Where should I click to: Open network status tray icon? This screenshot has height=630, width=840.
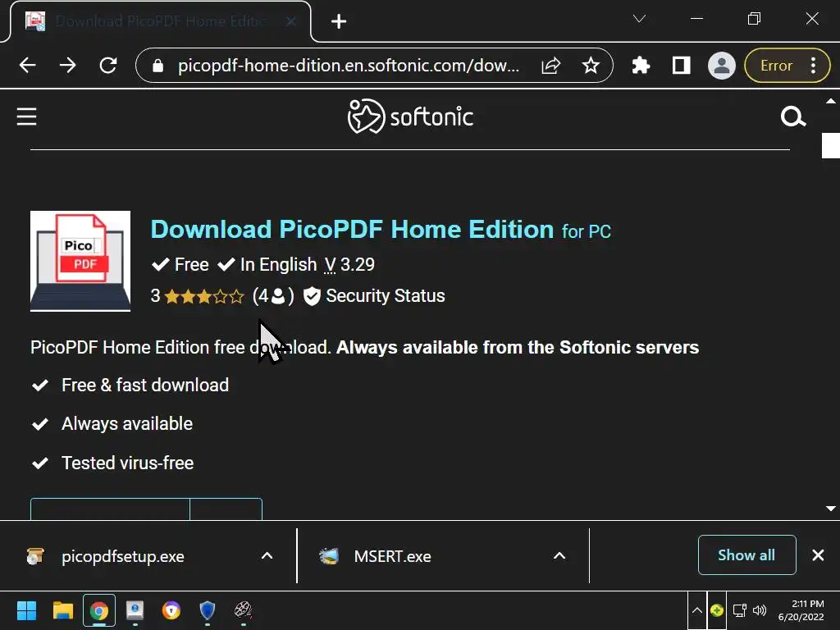[740, 610]
